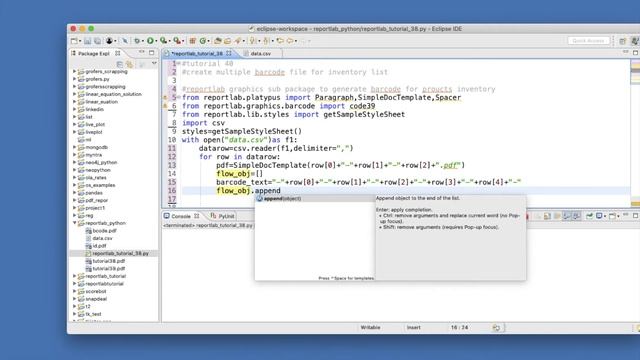This screenshot has width=640, height=360.
Task: Open bcode.pdf in Package Explorer
Action: 104,231
